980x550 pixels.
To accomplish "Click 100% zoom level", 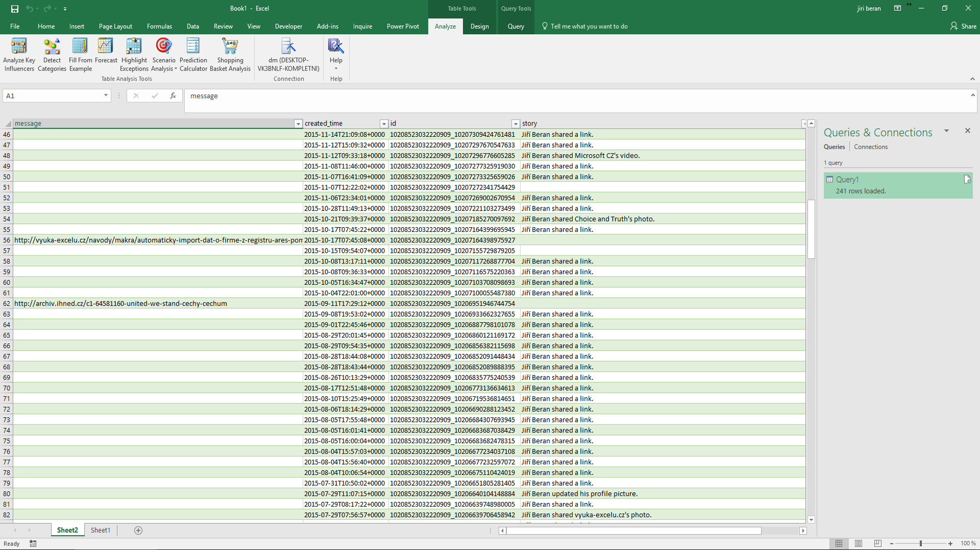I will [x=968, y=543].
